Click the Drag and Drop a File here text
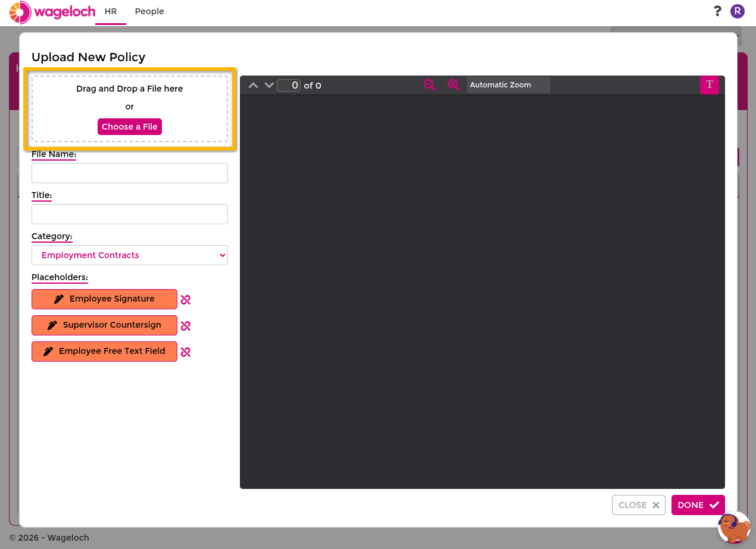The image size is (756, 549). [130, 89]
